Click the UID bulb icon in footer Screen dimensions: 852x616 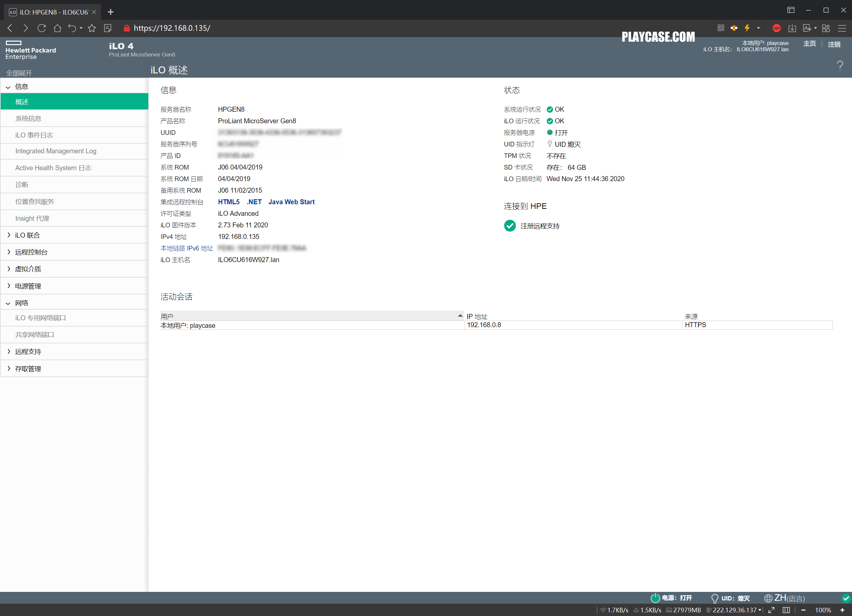coord(715,598)
